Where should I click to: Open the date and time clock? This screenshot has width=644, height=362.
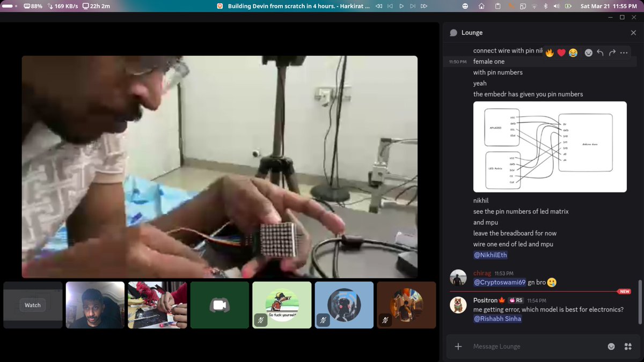tap(608, 6)
